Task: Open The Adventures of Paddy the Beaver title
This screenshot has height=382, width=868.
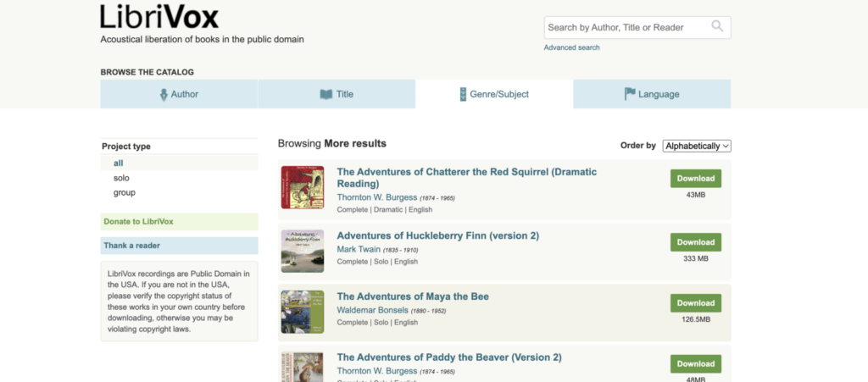Action: [449, 357]
